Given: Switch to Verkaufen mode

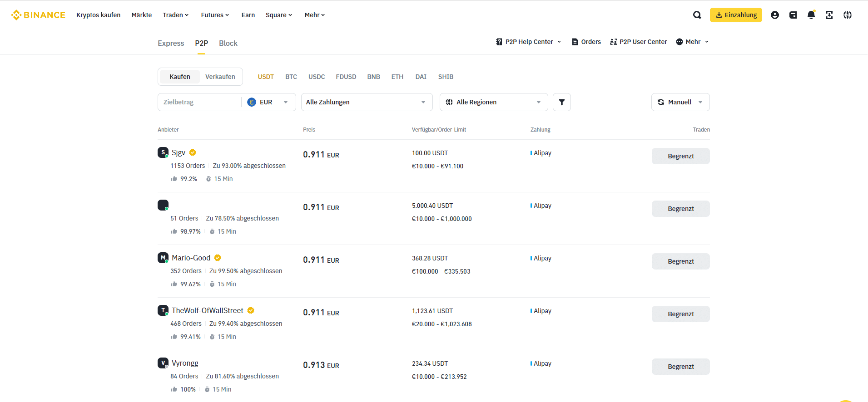Looking at the screenshot, I should pos(220,77).
